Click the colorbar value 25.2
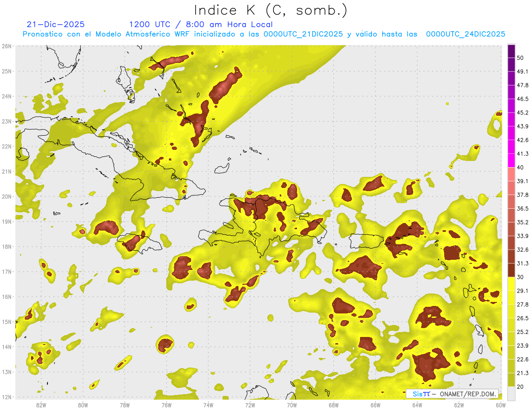Image resolution: width=532 pixels, height=411 pixels. tap(523, 332)
